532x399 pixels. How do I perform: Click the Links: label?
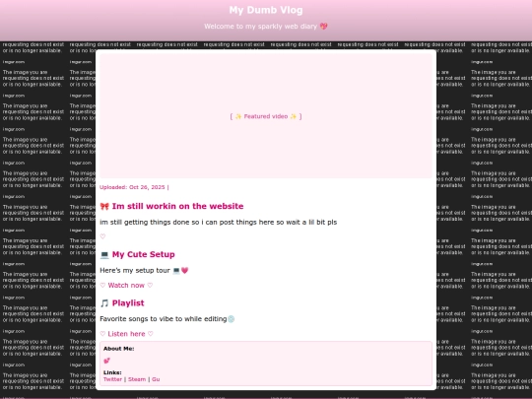(112, 372)
